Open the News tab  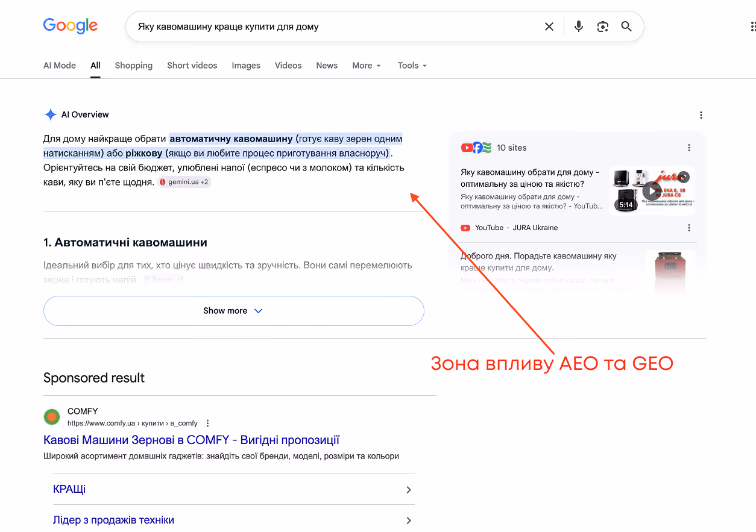click(x=327, y=66)
